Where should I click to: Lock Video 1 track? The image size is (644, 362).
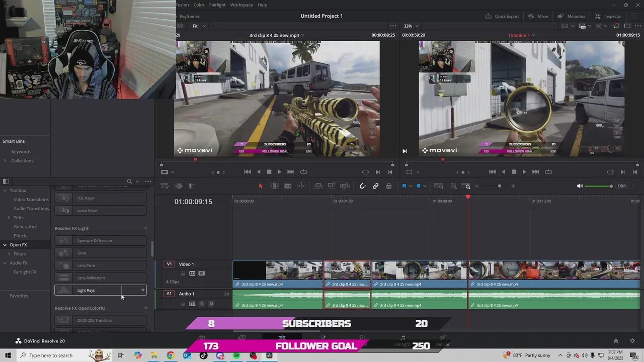183,274
